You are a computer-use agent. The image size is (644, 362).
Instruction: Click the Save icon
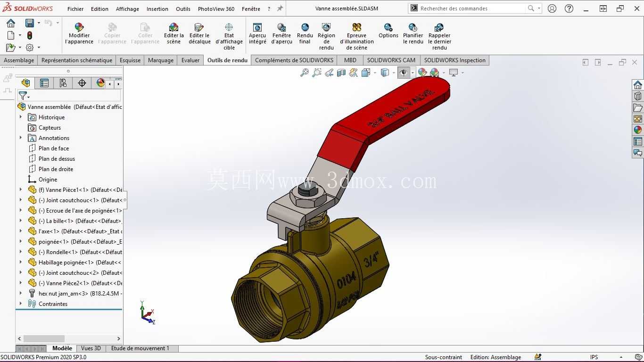click(x=29, y=23)
